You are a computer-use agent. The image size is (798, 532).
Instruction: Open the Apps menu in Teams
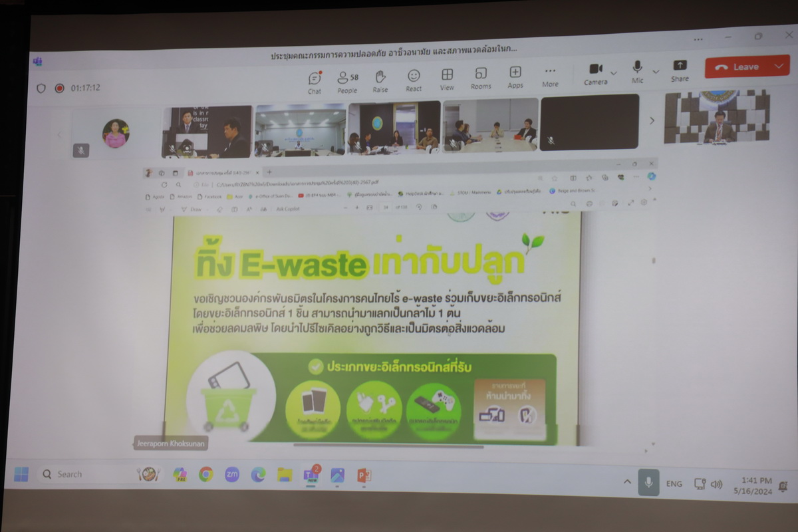[x=515, y=78]
